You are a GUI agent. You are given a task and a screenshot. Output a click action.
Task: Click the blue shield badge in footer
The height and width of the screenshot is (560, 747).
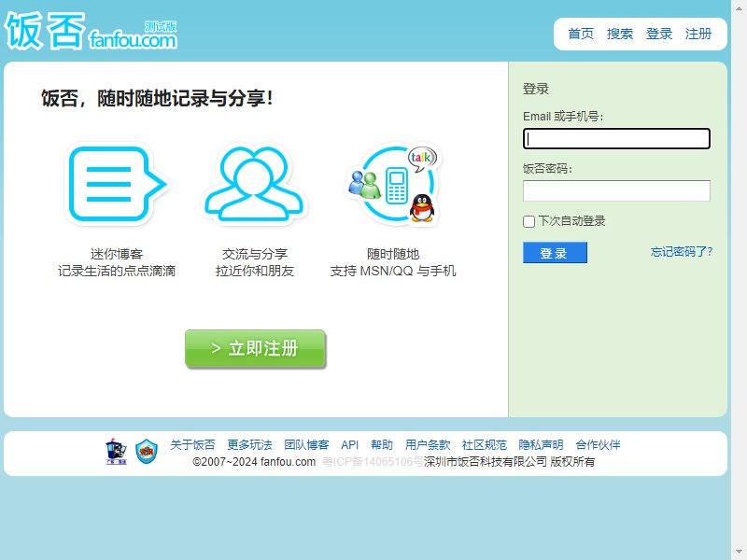pyautogui.click(x=147, y=452)
